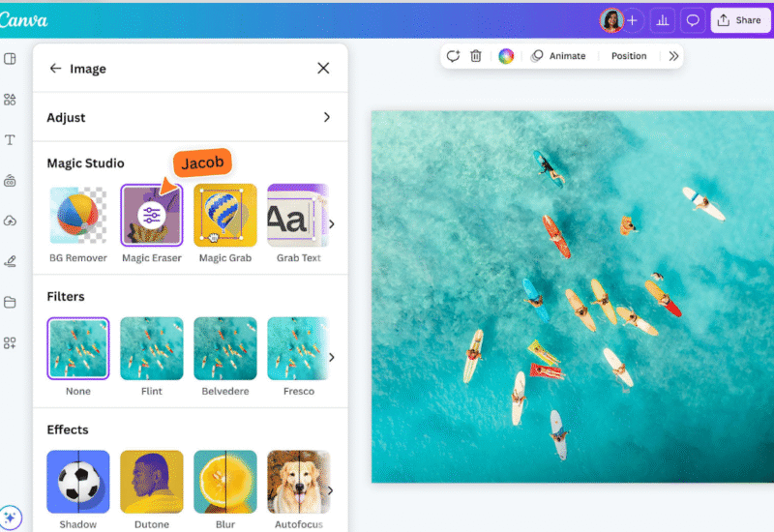
Task: Close the Image panel
Action: click(x=323, y=68)
